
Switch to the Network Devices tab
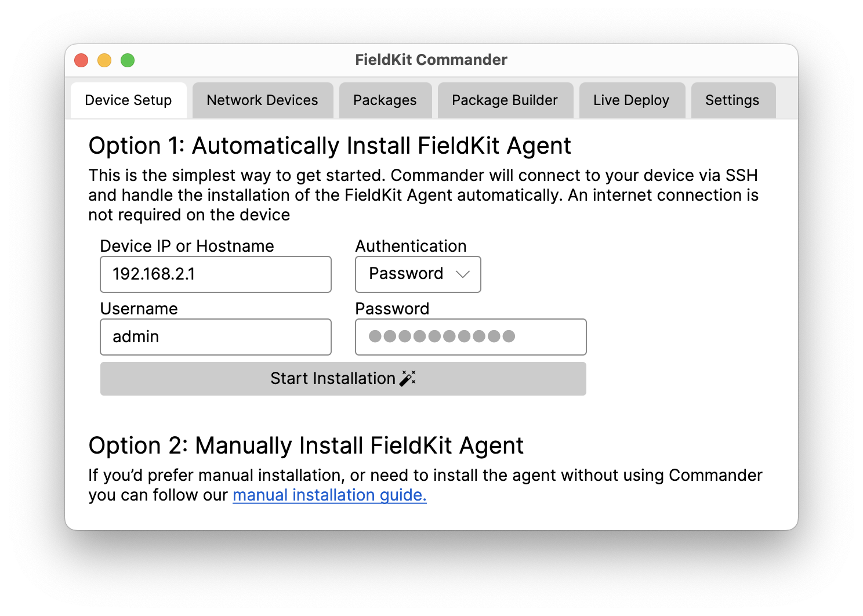[262, 100]
